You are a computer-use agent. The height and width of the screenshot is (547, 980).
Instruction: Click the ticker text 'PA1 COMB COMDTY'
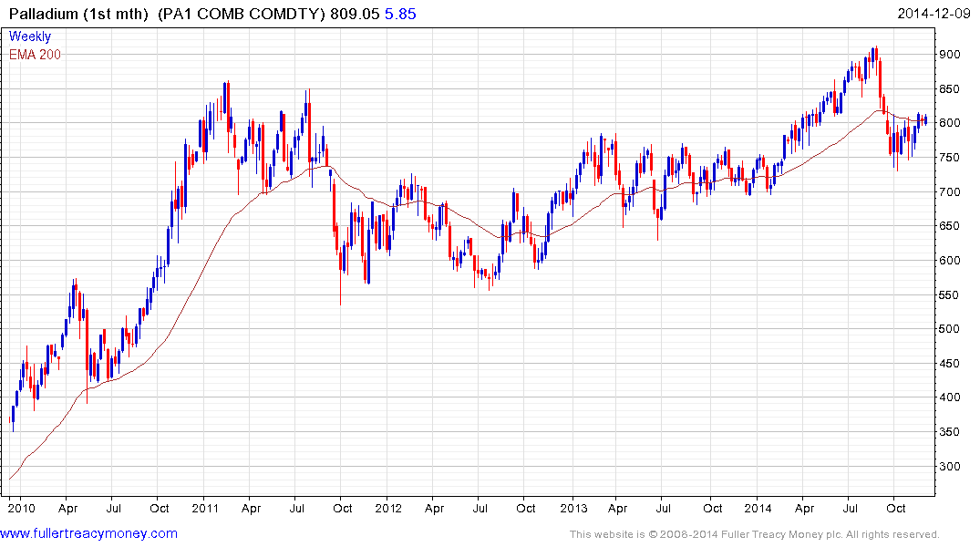point(241,14)
